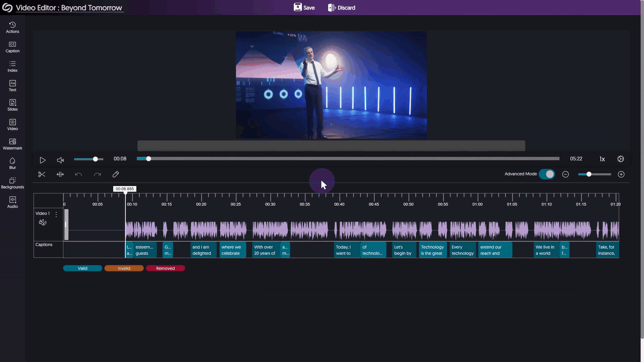Screen dimensions: 644x362
Task: Open the Audio panel
Action: 12,202
